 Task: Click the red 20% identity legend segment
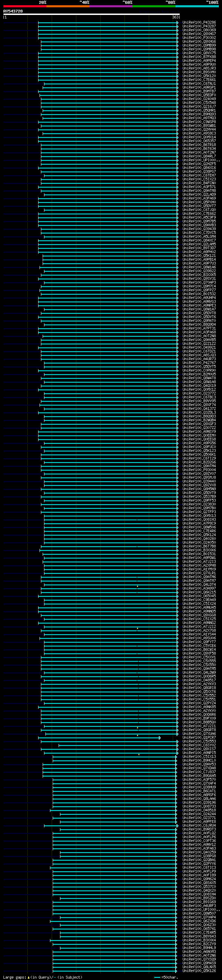25,6
